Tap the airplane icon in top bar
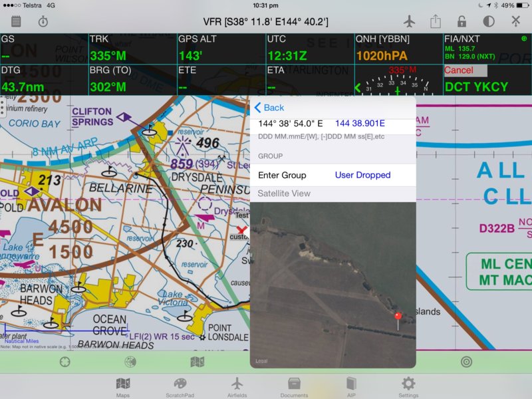The image size is (532, 399). click(x=410, y=21)
